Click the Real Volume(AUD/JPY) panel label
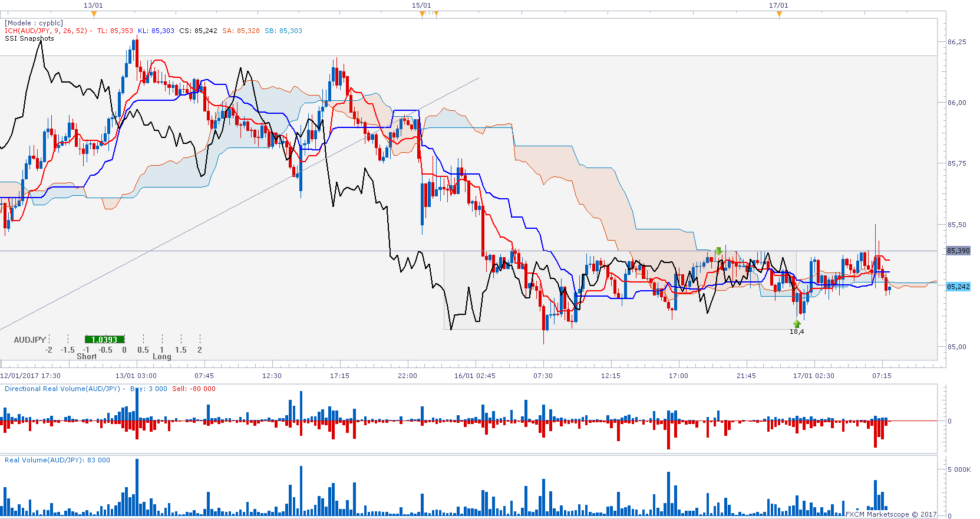 (44, 460)
